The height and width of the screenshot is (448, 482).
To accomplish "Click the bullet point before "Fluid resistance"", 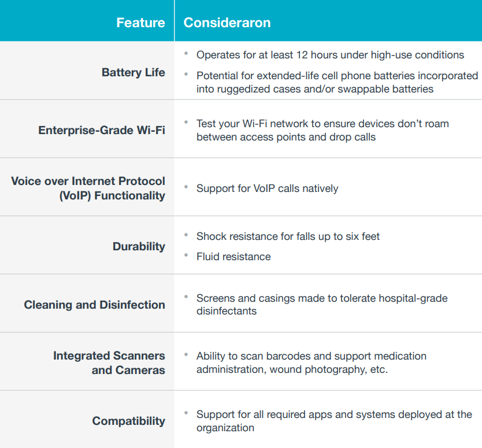I will pos(186,255).
